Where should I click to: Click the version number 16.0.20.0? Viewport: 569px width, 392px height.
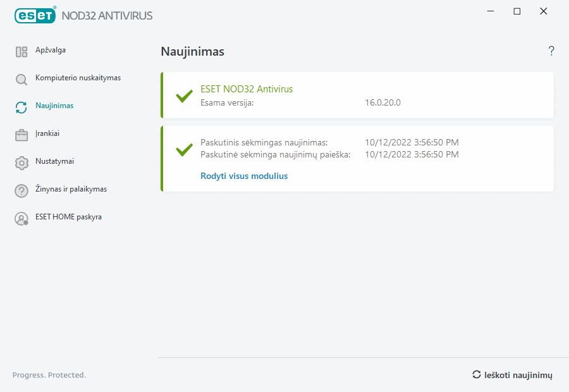pos(383,102)
